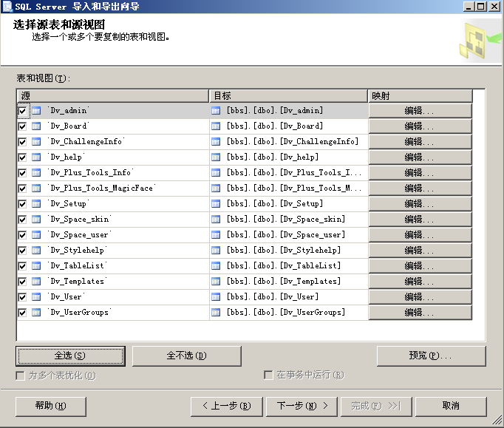Image resolution: width=504 pixels, height=428 pixels.
Task: Click the table icon beside source Dv_User
Action: point(36,297)
